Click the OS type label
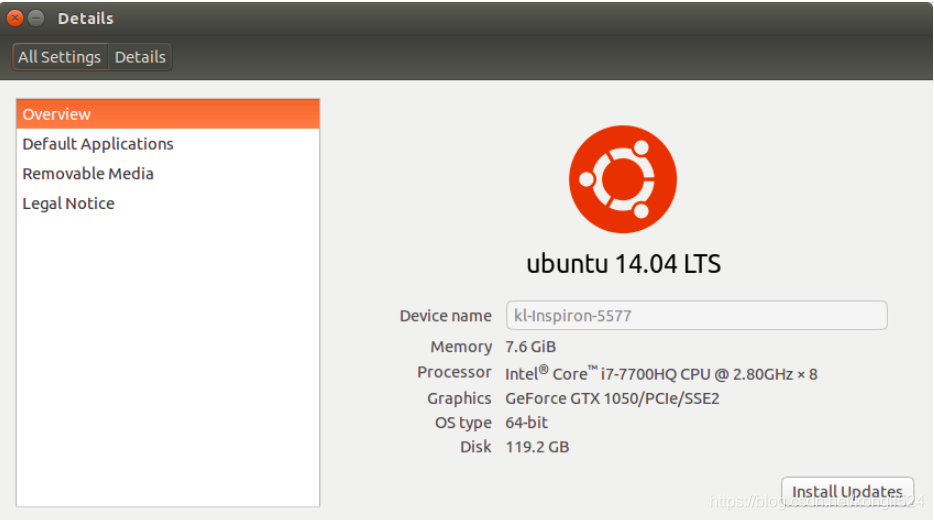 [x=463, y=423]
